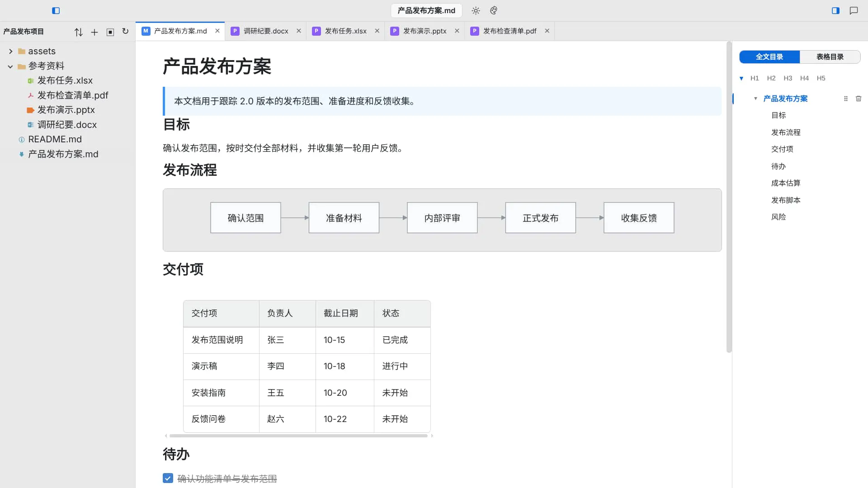This screenshot has height=488, width=868.
Task: Select the 表格目录 button
Action: [830, 57]
